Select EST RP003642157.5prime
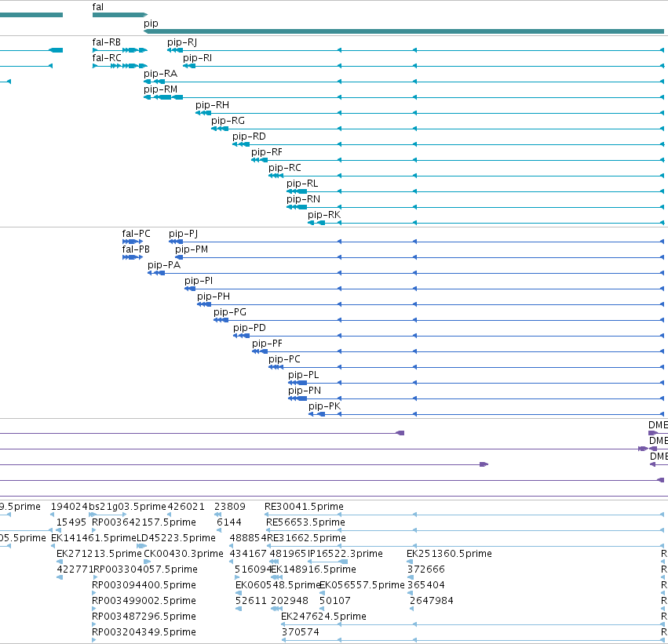668x644 pixels. coord(144,522)
